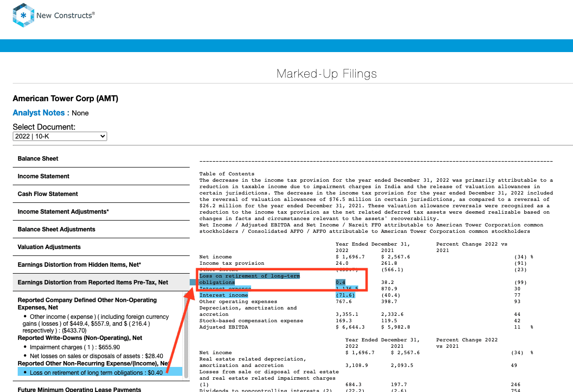Click Reported Company Defined Other Non-Operating Expenses heading
The width and height of the screenshot is (573, 392).
click(87, 304)
